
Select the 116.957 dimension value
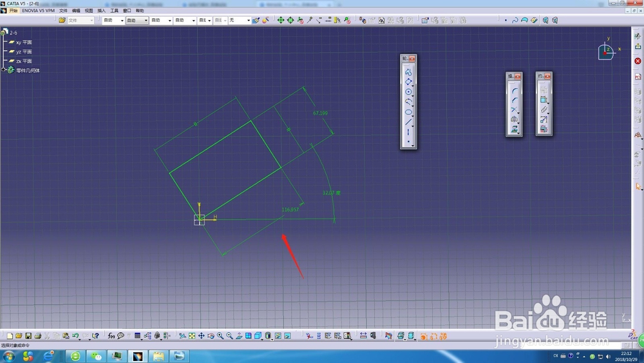[x=290, y=210]
